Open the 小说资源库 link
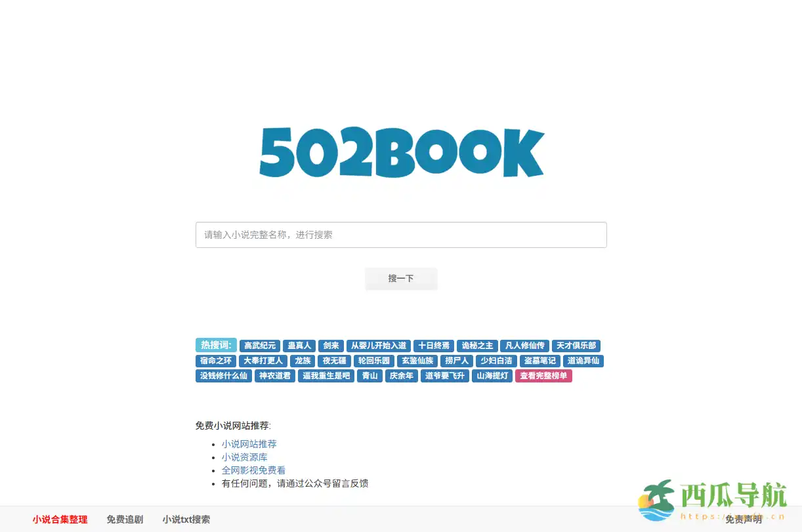Image resolution: width=802 pixels, height=532 pixels. (245, 457)
